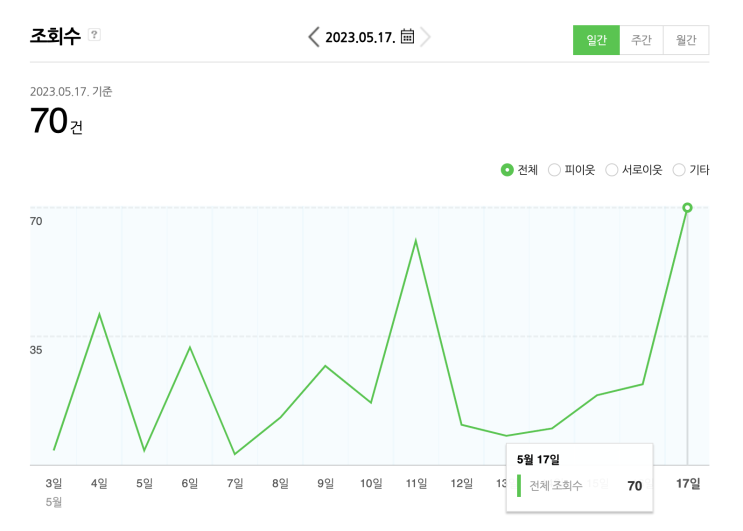The height and width of the screenshot is (531, 743).
Task: Click the 6일 peak point on chart
Action: pyautogui.click(x=190, y=347)
